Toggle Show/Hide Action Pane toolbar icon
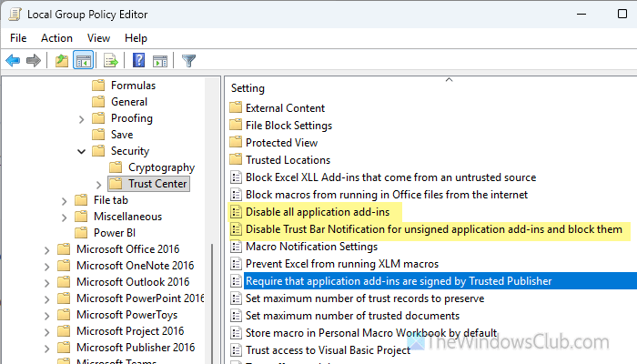The width and height of the screenshot is (637, 364). point(160,61)
